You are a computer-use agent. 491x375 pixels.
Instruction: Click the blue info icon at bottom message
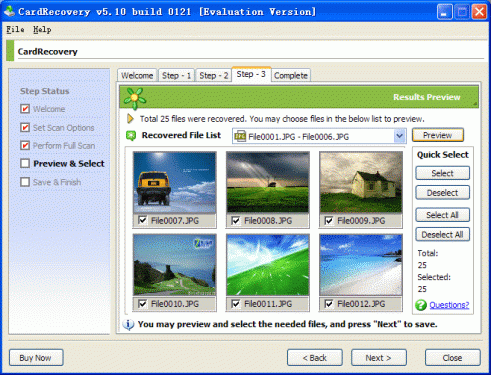click(x=128, y=324)
